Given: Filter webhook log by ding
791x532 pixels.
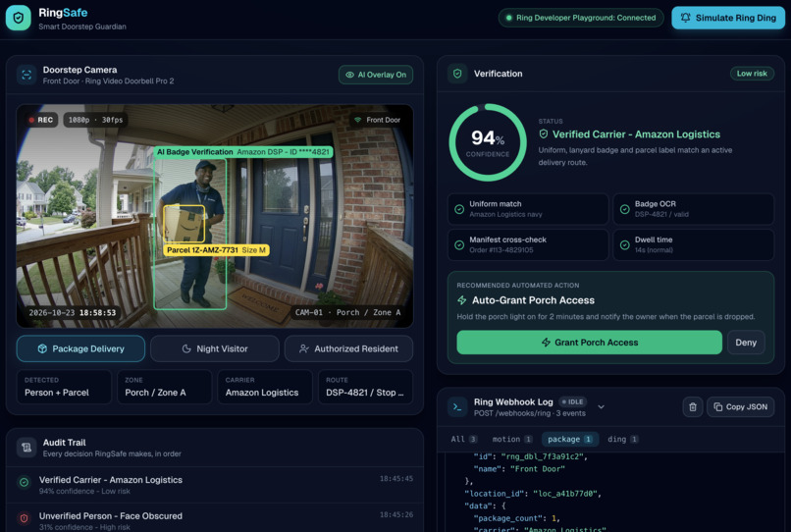Looking at the screenshot, I should [x=623, y=439].
